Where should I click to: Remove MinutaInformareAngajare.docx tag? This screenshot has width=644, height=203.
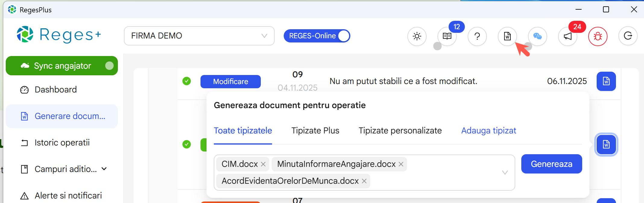pos(401,164)
